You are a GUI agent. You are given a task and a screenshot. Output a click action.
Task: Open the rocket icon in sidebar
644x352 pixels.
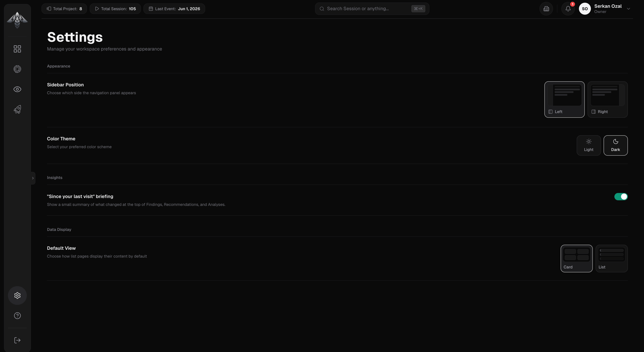coord(17,109)
